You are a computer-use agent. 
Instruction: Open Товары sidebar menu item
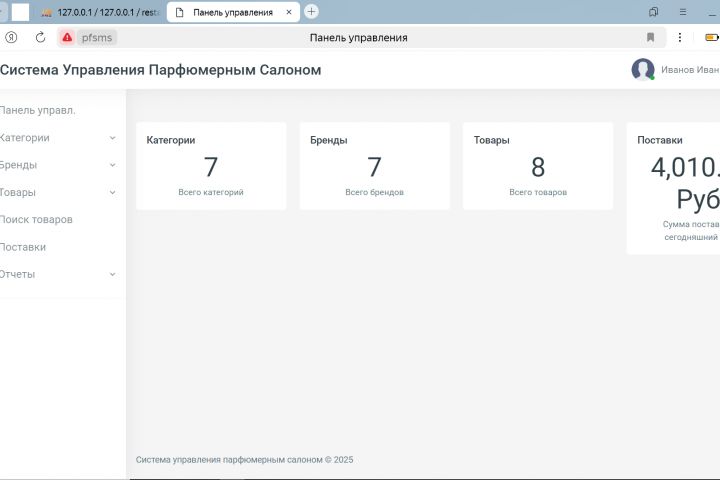point(17,192)
